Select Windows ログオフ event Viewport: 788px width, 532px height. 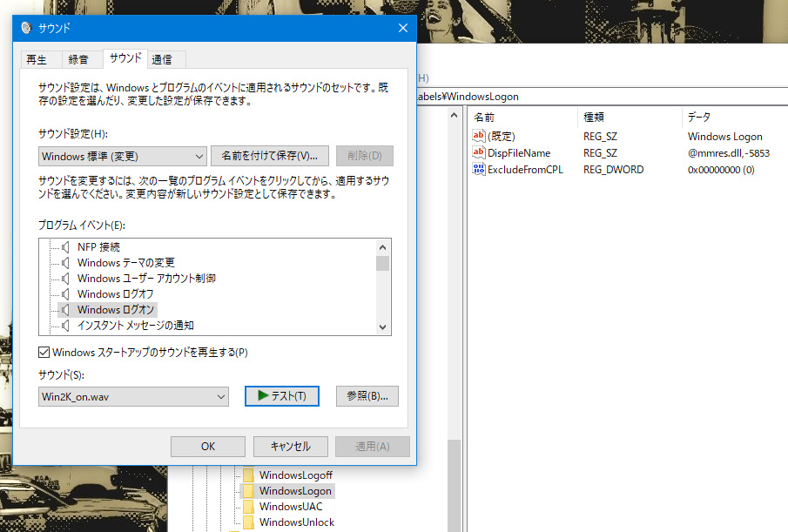pyautogui.click(x=116, y=294)
